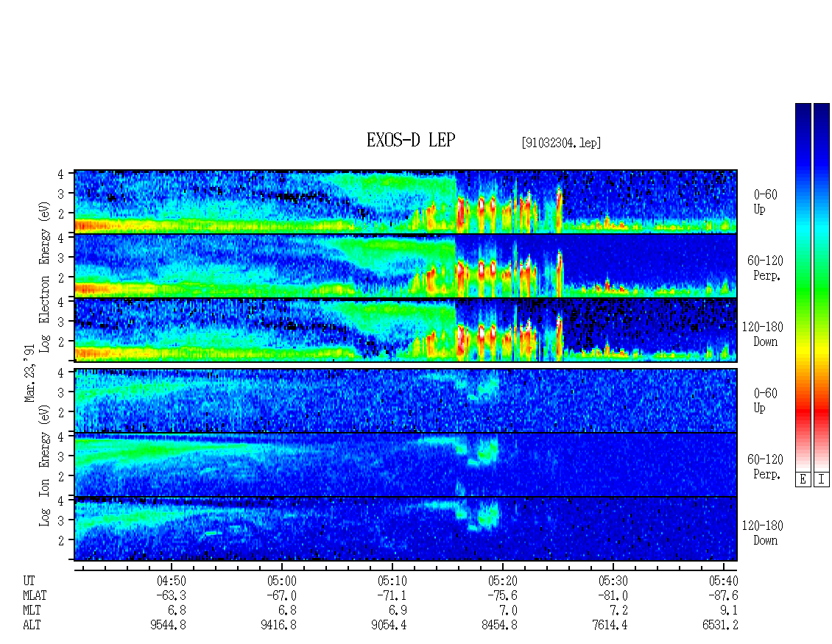832x644 pixels.
Task: Select MLT value 6.9
Action: coord(398,611)
